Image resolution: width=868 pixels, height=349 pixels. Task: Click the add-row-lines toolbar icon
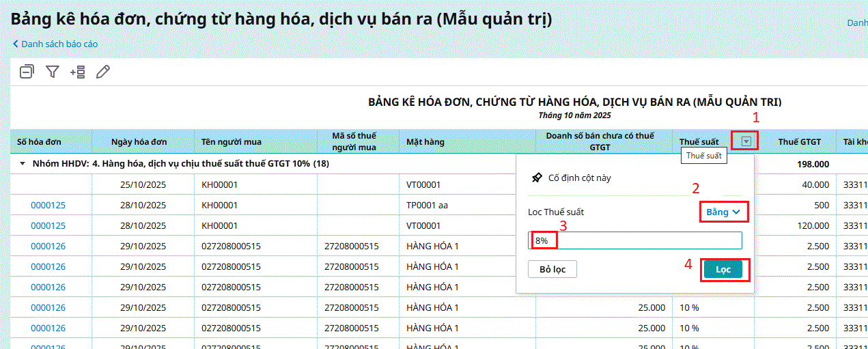[77, 71]
